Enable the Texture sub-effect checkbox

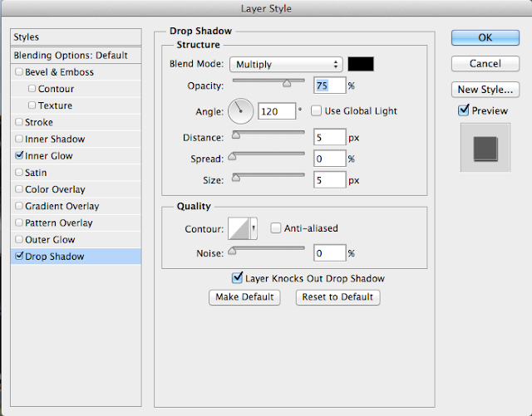[32, 105]
